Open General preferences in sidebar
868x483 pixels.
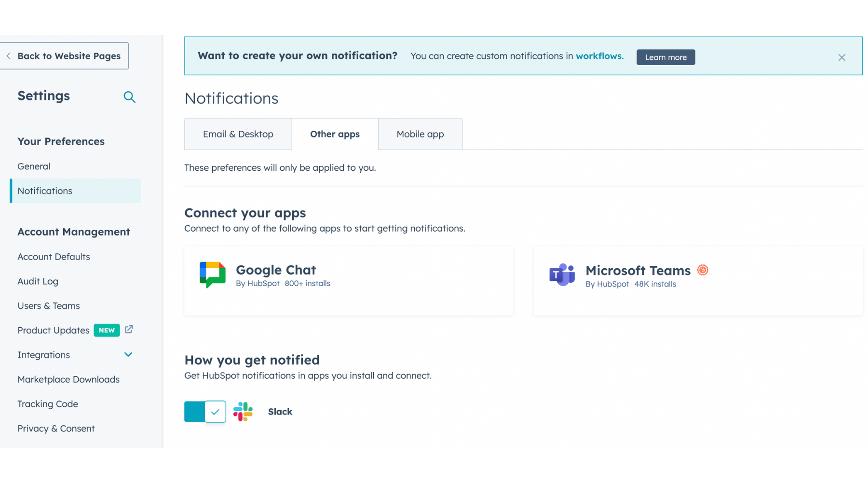tap(34, 166)
